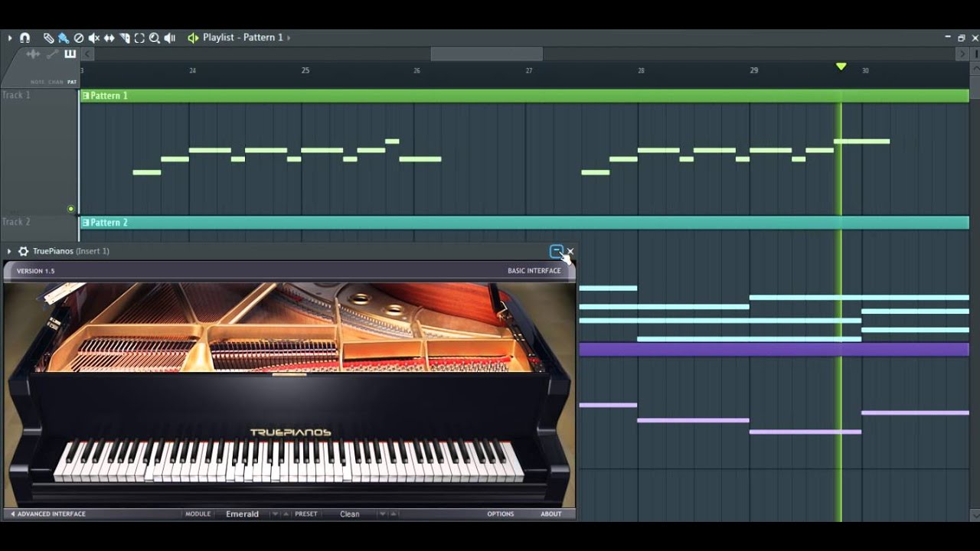
Task: Click the green speaker icon before Playlist title
Action: click(x=193, y=37)
